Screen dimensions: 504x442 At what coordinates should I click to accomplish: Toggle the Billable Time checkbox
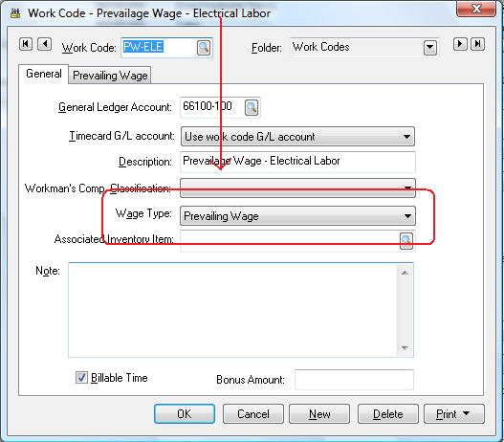81,377
